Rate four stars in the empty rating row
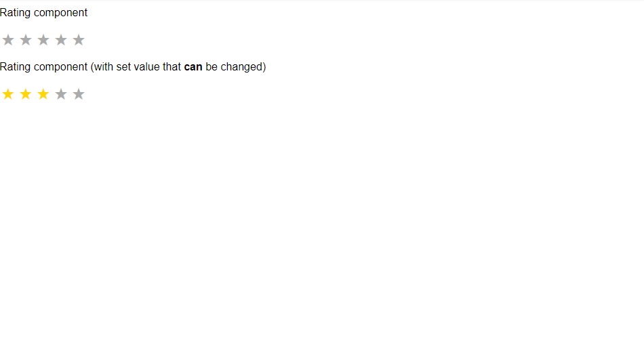 [61, 40]
